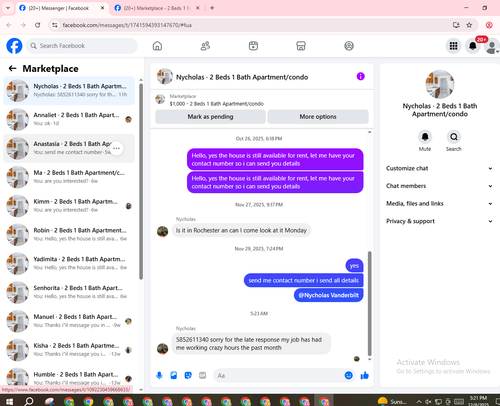Open the taskbar clock and date
This screenshot has height=406, width=500.
[x=479, y=401]
